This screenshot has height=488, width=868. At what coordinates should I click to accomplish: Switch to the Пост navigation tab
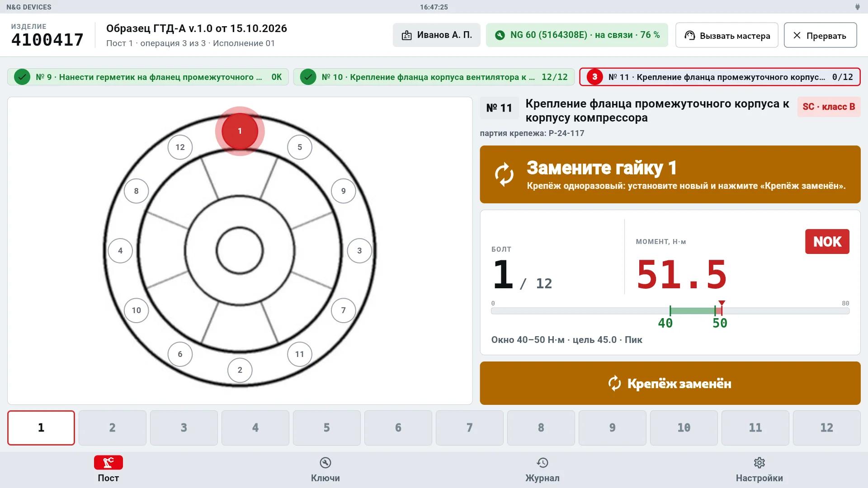(x=108, y=470)
